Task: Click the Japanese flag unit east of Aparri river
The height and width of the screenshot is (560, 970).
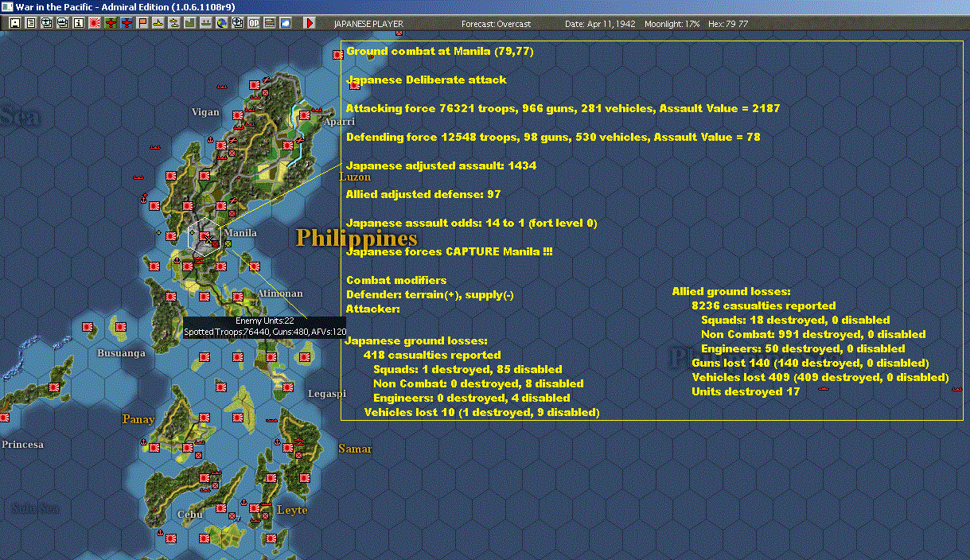Action: (x=305, y=115)
